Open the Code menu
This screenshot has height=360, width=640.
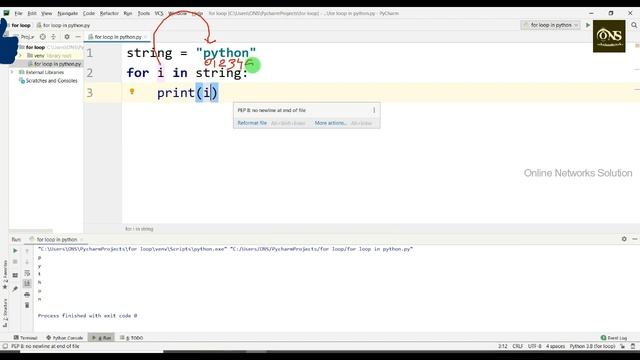click(89, 13)
